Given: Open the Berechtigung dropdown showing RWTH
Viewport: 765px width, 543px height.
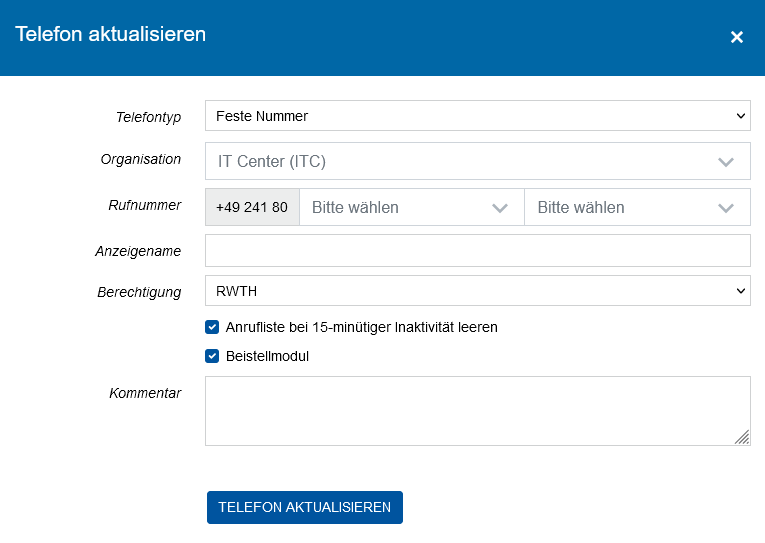Looking at the screenshot, I should [470, 291].
